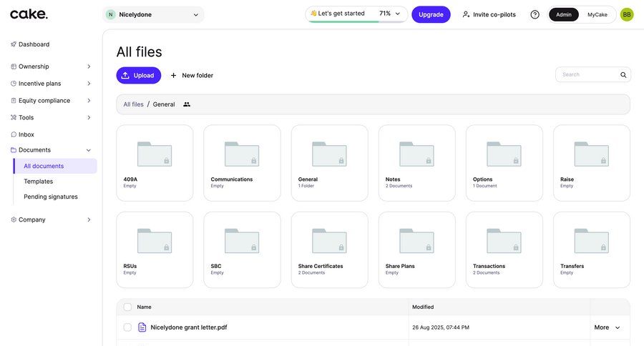The height and width of the screenshot is (346, 644).
Task: Open More dropdown for grant letter
Action: click(607, 327)
